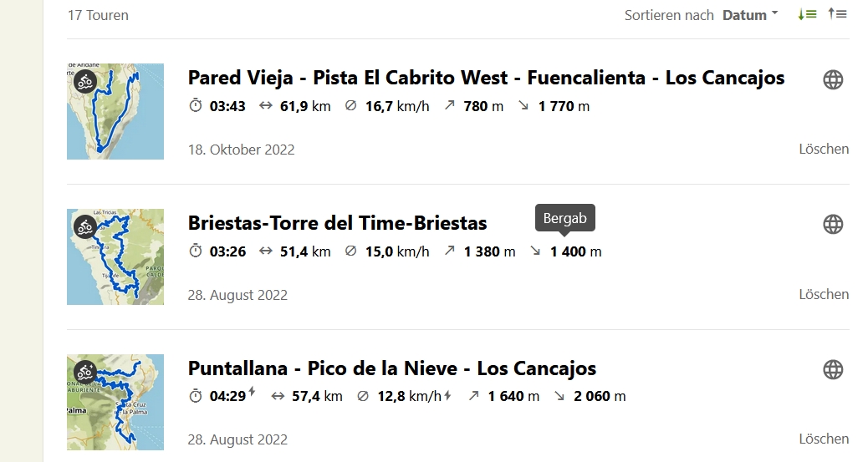Open the Pared Vieja - Pista El Cabrito tour
The image size is (868, 462).
click(x=486, y=78)
